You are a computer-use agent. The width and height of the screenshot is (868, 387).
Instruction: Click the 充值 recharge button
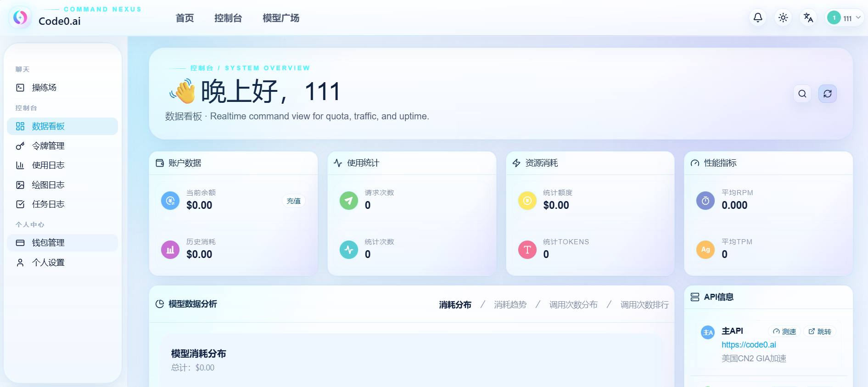pos(293,201)
